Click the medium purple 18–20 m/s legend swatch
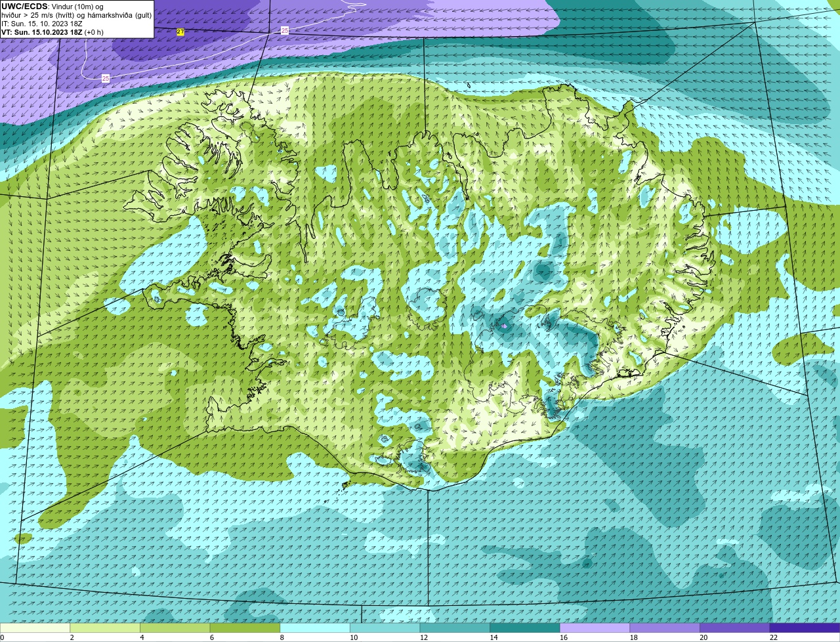Screen dimensions: 840x642 (665, 628)
